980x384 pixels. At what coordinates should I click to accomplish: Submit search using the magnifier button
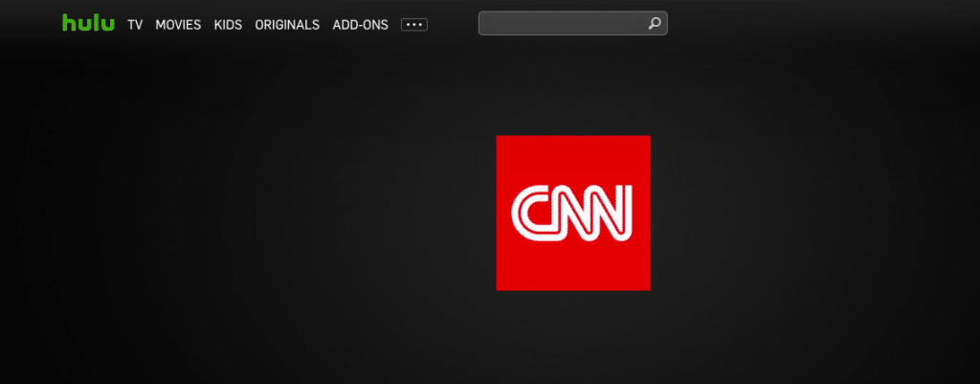[x=655, y=24]
